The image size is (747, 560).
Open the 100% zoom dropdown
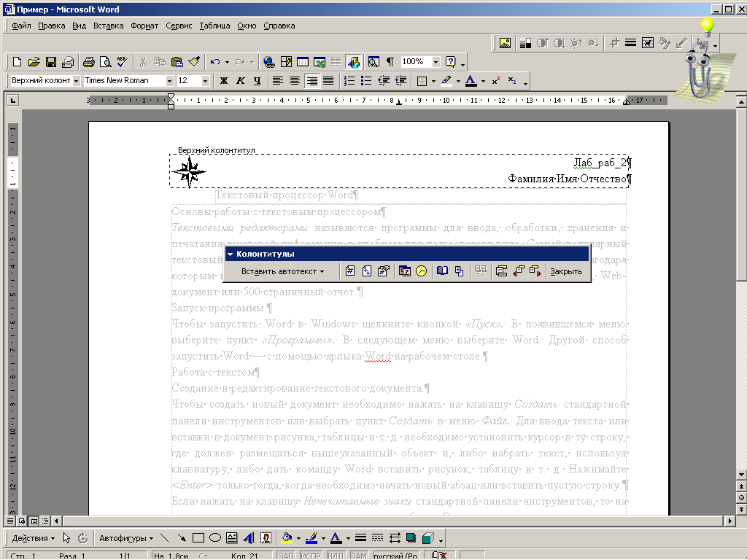[436, 62]
